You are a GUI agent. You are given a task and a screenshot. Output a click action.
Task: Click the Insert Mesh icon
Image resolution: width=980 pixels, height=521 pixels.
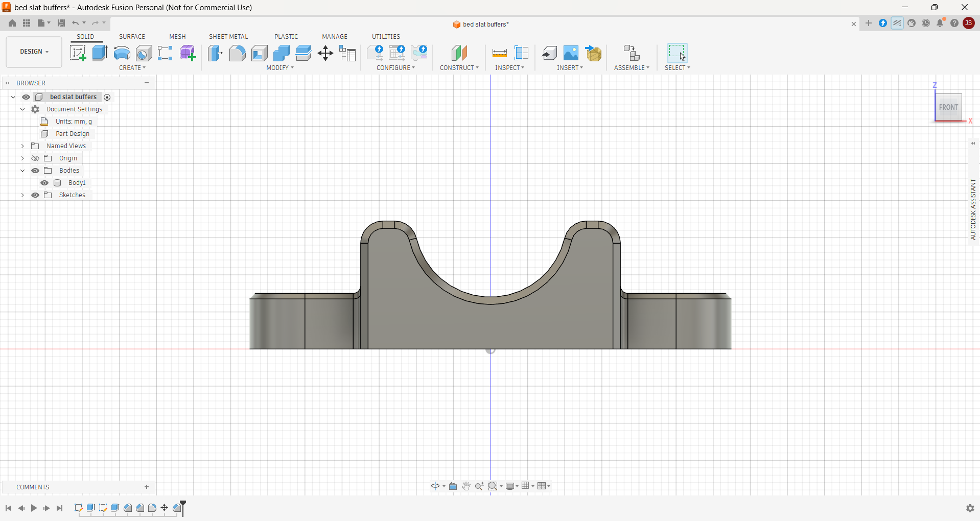coord(593,53)
